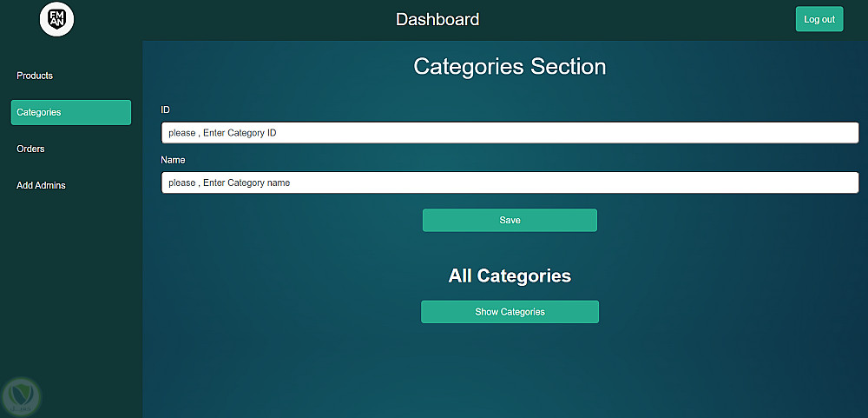Viewport: 868px width, 418px height.
Task: Click the Show Categories button
Action: 510,312
